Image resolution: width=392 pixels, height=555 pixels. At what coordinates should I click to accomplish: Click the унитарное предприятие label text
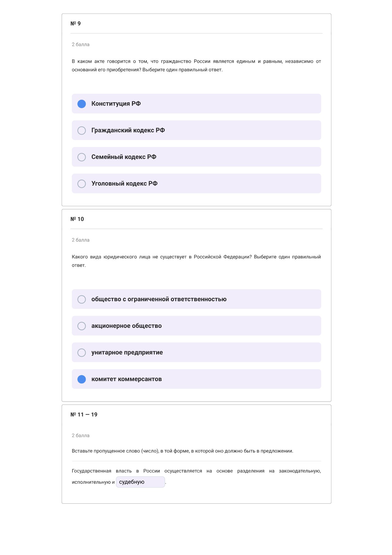click(x=127, y=352)
